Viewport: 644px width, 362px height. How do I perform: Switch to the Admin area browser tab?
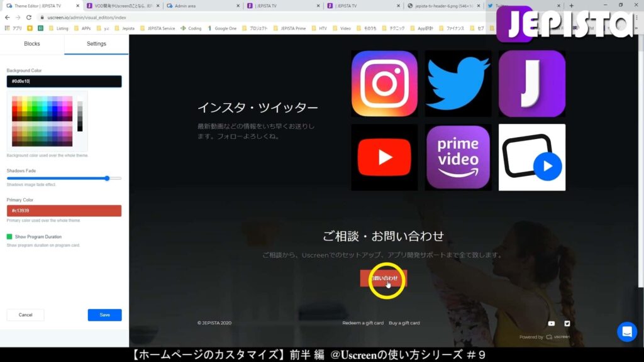(x=203, y=6)
